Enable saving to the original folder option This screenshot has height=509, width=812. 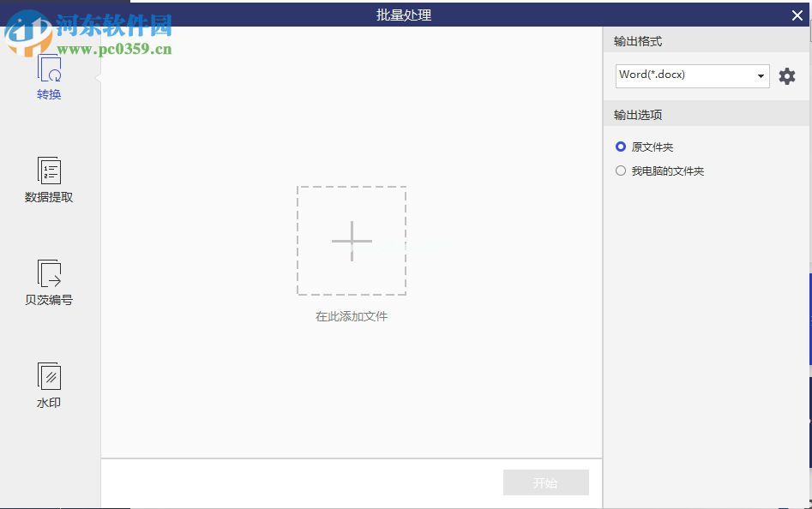pyautogui.click(x=621, y=147)
